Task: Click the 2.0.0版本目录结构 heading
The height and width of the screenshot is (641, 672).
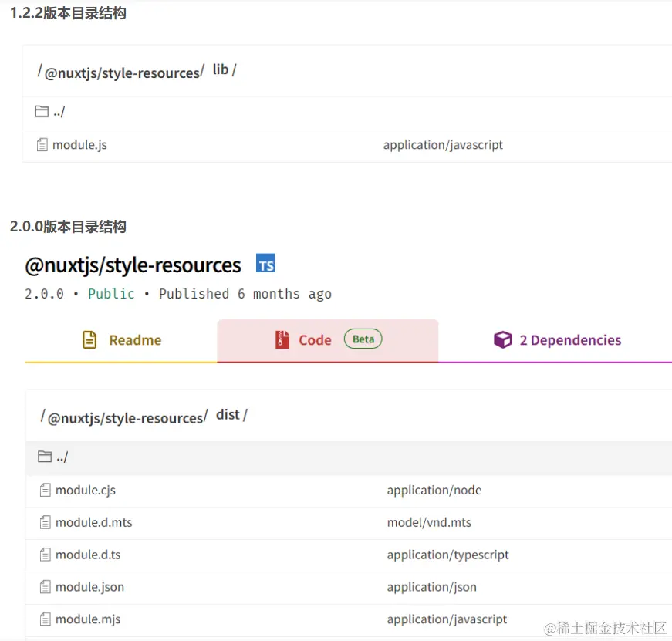Action: click(x=68, y=227)
